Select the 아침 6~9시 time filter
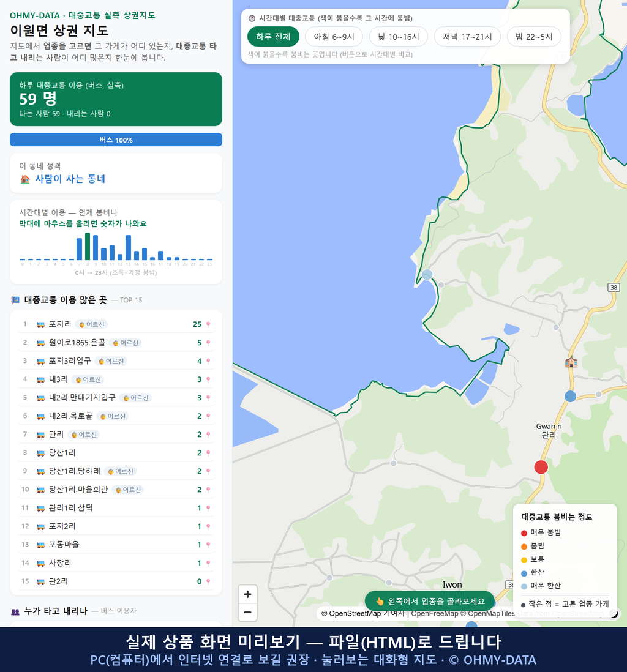The image size is (627, 672). (334, 37)
